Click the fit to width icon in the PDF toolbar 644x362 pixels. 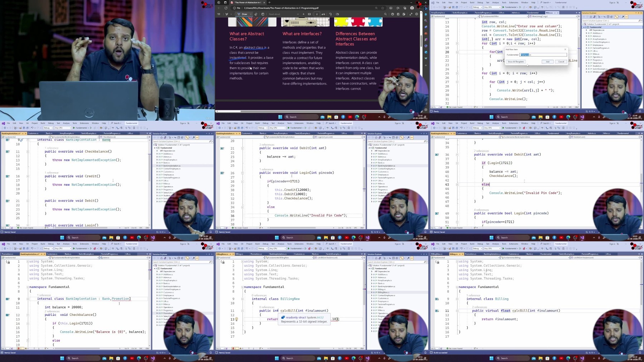tap(309, 14)
